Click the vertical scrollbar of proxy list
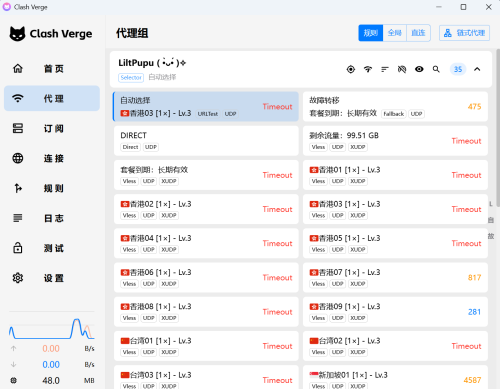The width and height of the screenshot is (500, 389). pos(498,128)
